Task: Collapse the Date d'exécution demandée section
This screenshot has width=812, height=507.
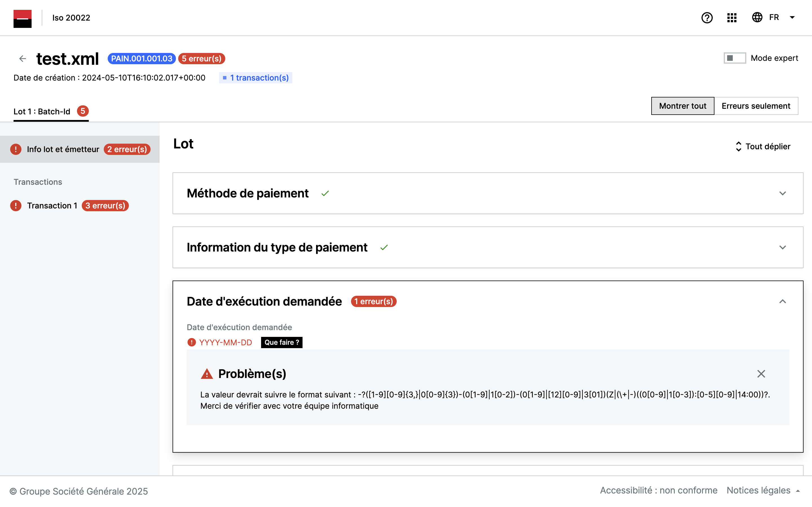Action: tap(782, 301)
